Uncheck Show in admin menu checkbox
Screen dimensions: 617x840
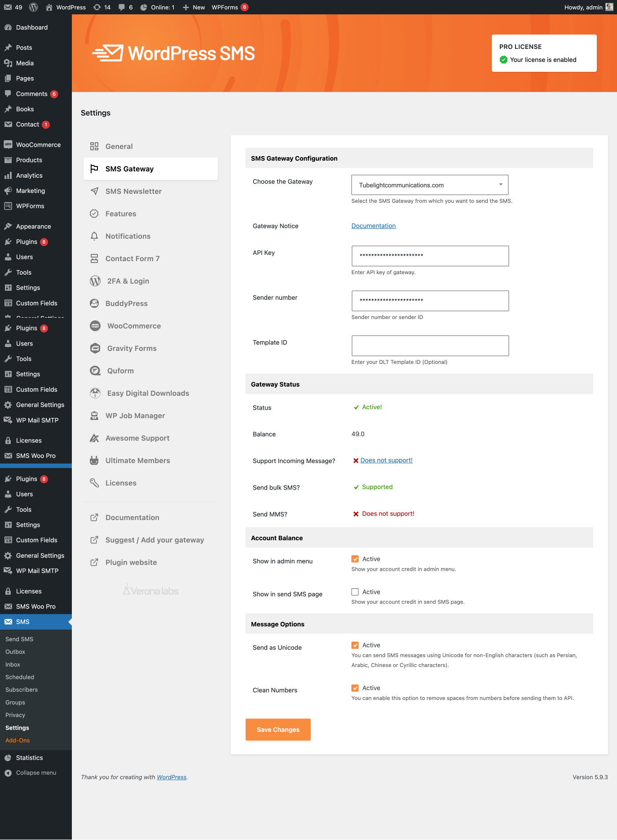click(x=355, y=559)
